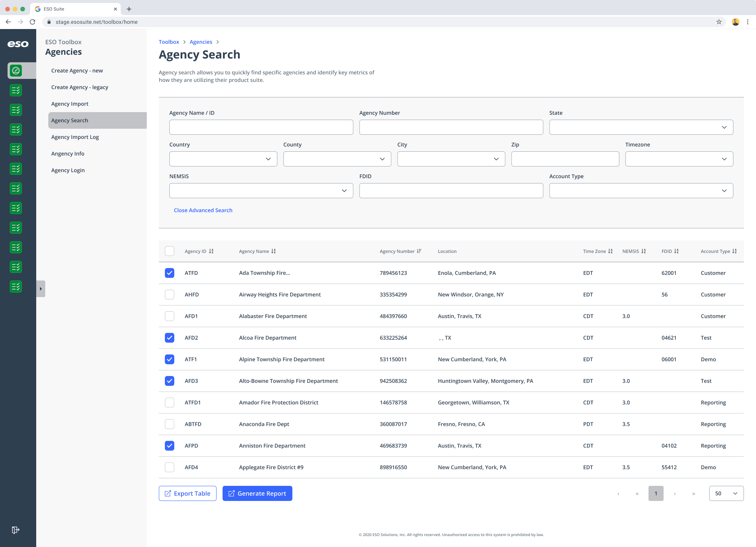Screen dimensions: 756x547
Task: Open the rows-per-page 50 dropdown
Action: click(726, 494)
